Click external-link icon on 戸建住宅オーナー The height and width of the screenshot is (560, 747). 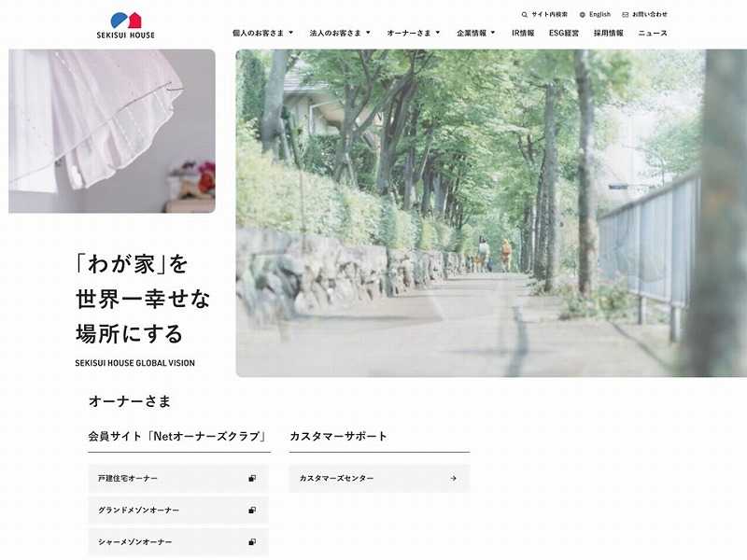click(252, 479)
